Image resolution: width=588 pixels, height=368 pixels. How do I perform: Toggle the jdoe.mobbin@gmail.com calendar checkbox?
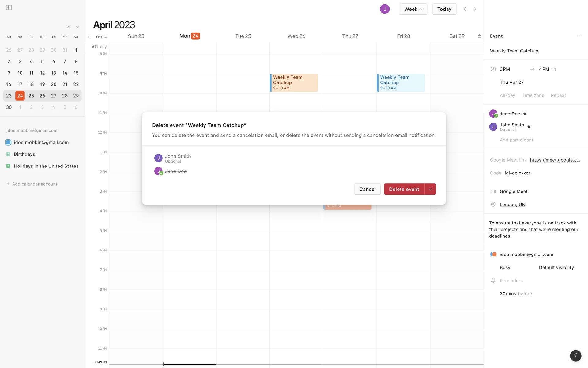[x=8, y=142]
